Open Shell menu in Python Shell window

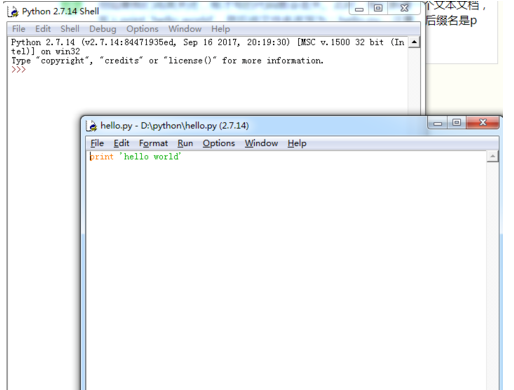[x=70, y=29]
